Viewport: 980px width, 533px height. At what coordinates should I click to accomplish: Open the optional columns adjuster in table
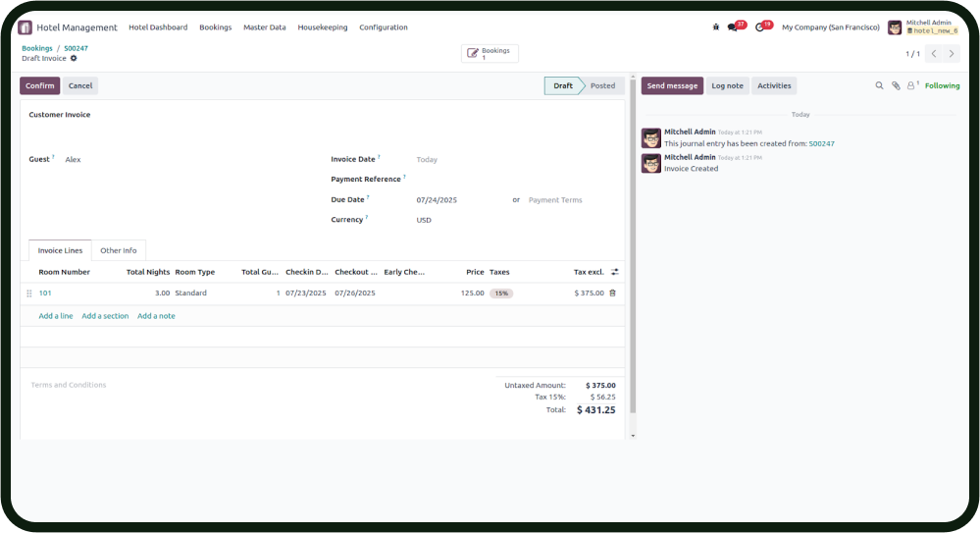[x=615, y=272]
